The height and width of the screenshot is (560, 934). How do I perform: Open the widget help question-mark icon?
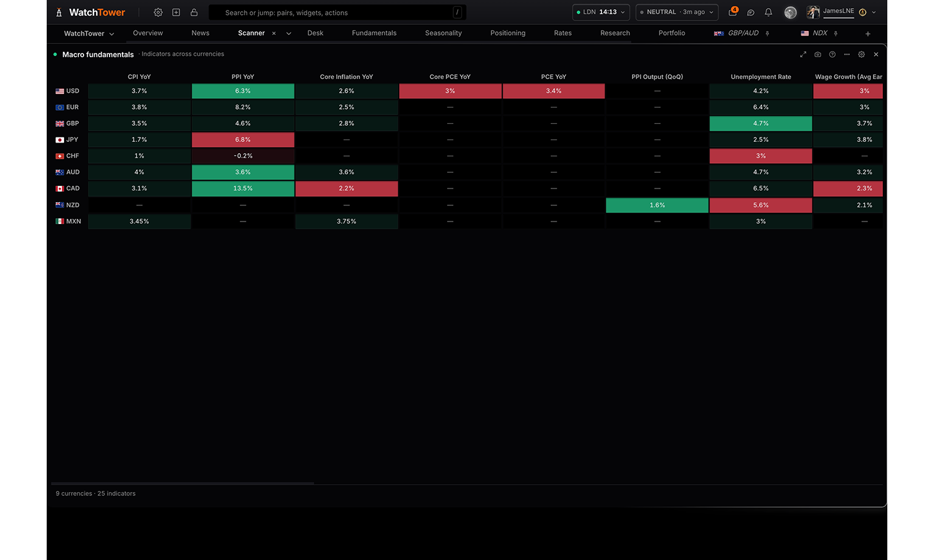(833, 54)
